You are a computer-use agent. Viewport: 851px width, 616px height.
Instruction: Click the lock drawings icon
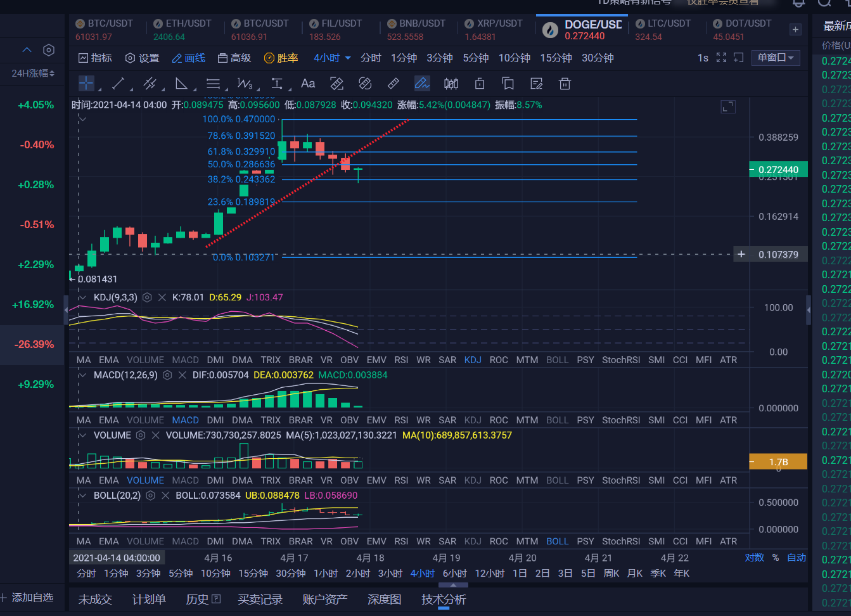click(x=480, y=84)
